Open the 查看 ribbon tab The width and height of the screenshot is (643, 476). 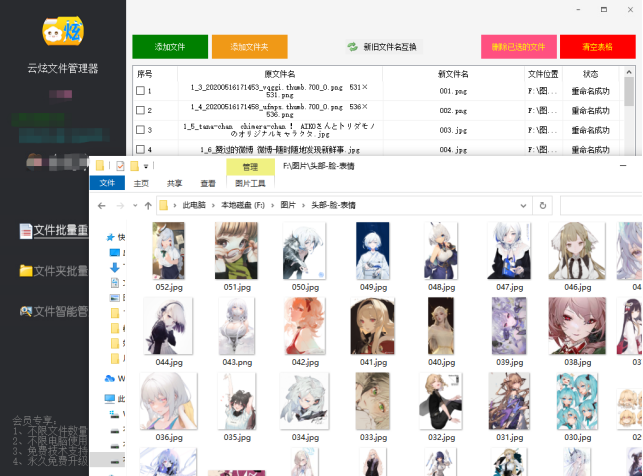pos(207,183)
